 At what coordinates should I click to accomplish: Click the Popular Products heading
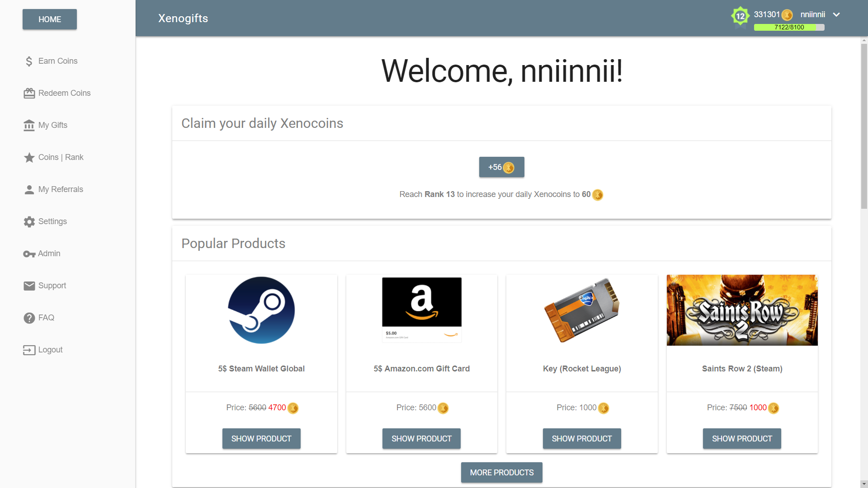point(233,244)
